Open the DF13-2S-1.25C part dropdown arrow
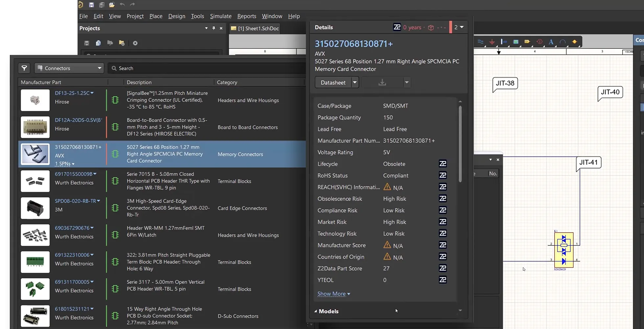Image resolution: width=644 pixels, height=329 pixels. pyautogui.click(x=92, y=93)
